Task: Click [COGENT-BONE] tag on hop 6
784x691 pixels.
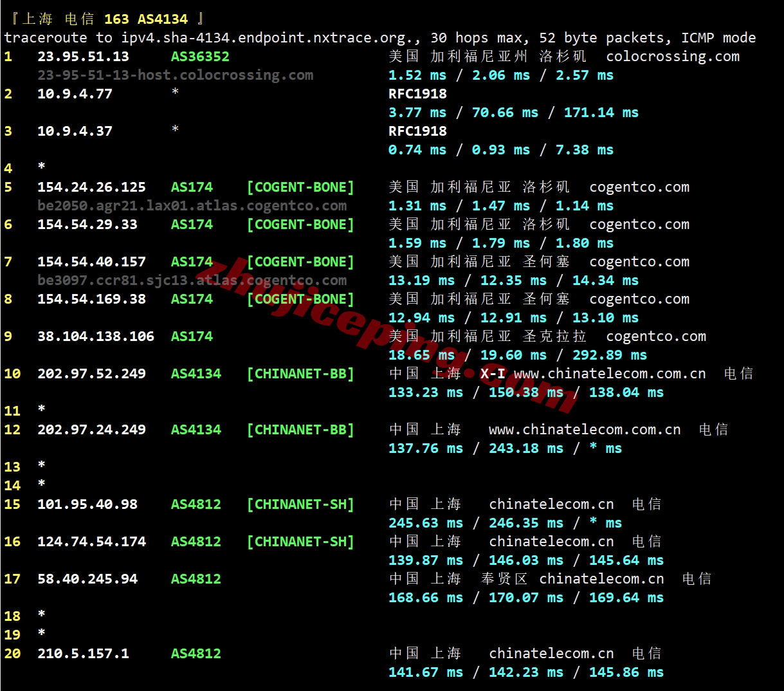Action: tap(300, 225)
